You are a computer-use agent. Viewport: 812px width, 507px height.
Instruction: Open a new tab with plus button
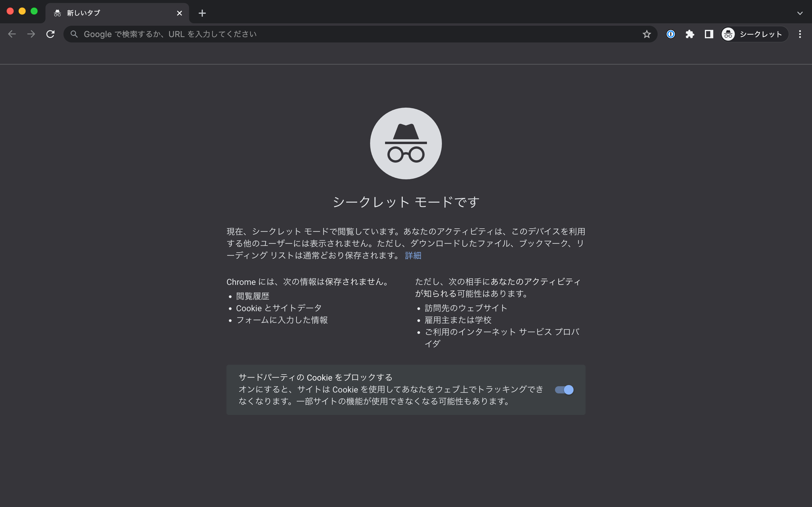click(202, 13)
